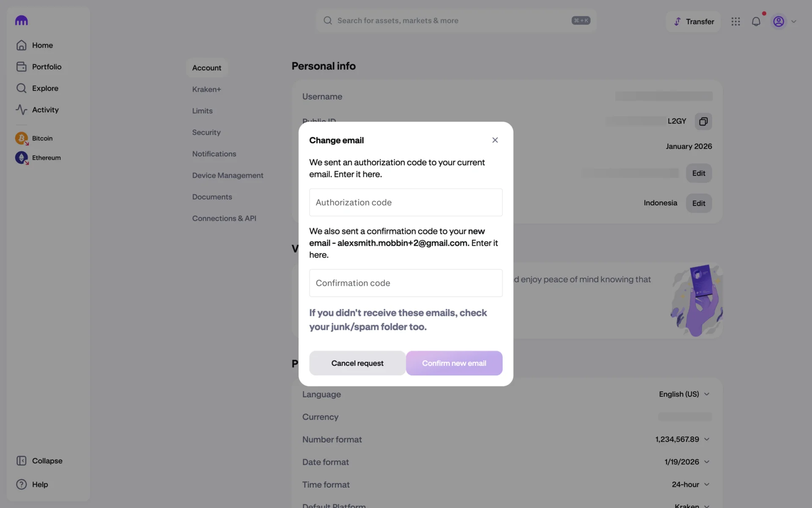
Task: Click the Transfer button
Action: pyautogui.click(x=694, y=22)
